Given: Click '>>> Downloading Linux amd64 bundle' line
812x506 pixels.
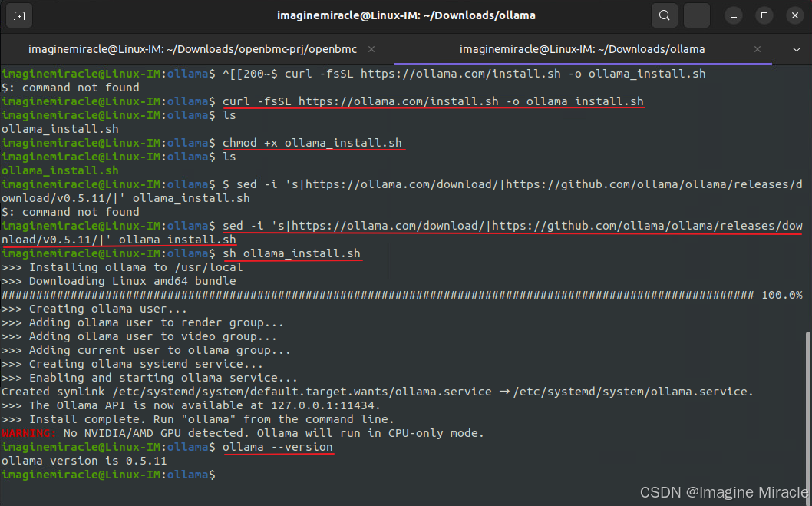Looking at the screenshot, I should click(x=119, y=281).
